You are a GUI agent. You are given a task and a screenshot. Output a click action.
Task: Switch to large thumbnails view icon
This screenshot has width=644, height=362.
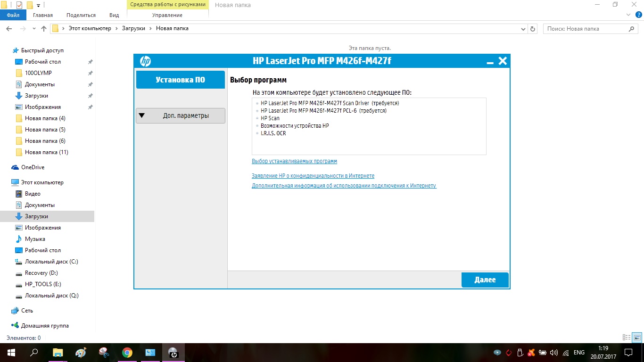pyautogui.click(x=637, y=337)
